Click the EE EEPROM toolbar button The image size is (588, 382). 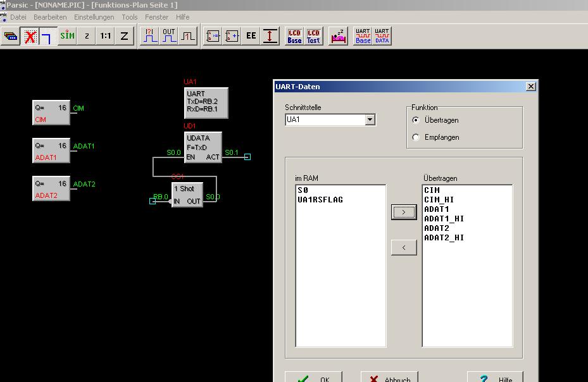(x=251, y=36)
